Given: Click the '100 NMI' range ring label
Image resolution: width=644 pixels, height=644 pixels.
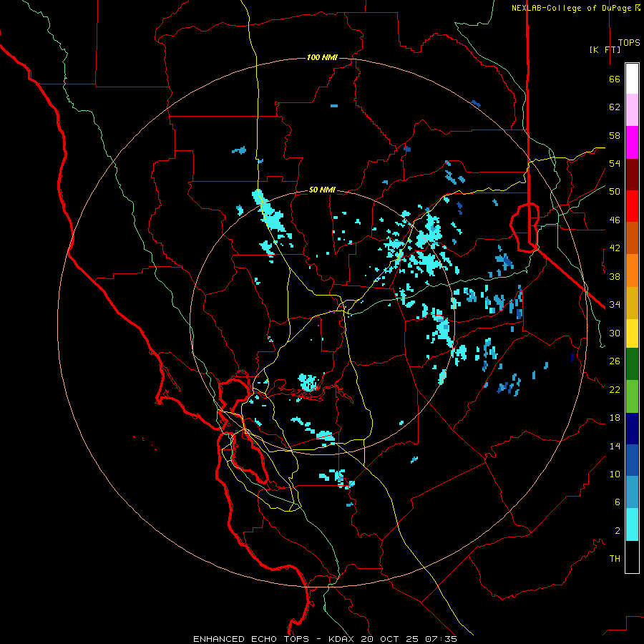Looking at the screenshot, I should [322, 57].
